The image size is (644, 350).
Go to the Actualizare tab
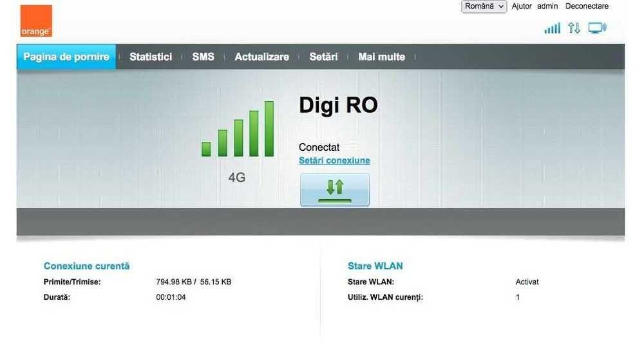coord(261,57)
